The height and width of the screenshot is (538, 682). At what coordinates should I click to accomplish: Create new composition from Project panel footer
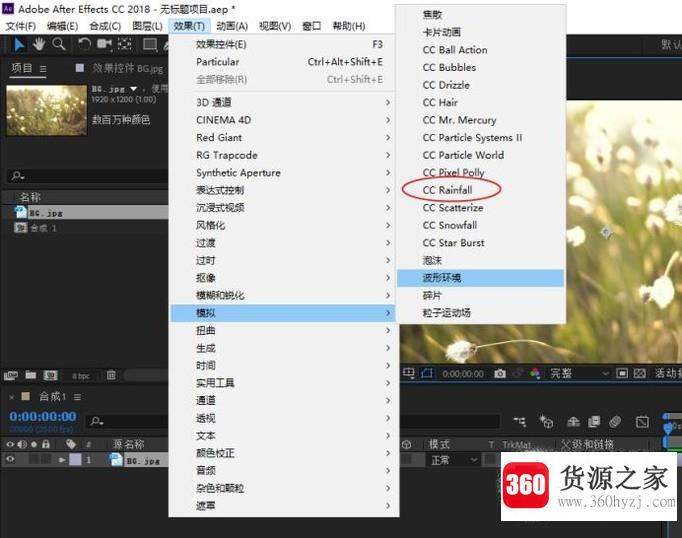[50, 374]
